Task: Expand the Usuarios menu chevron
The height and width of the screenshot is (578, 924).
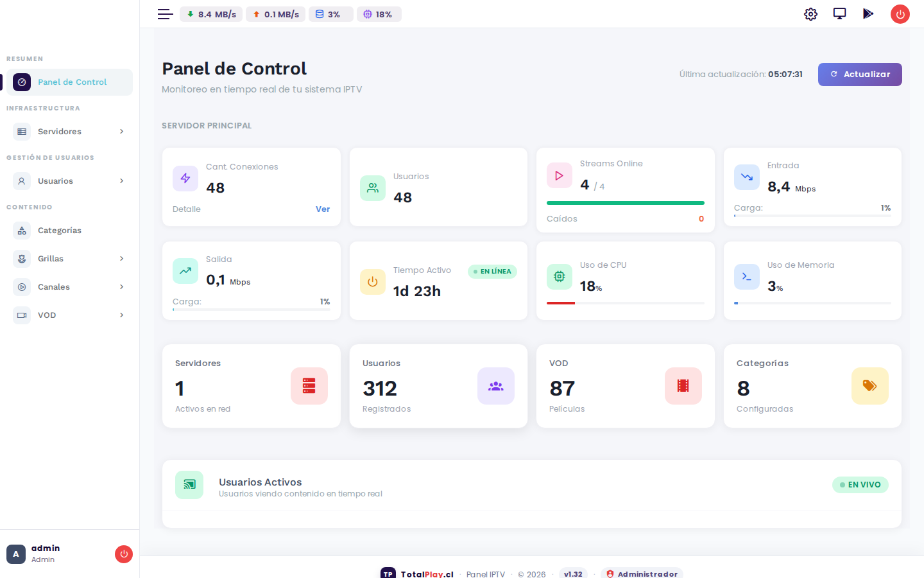Action: pyautogui.click(x=121, y=181)
